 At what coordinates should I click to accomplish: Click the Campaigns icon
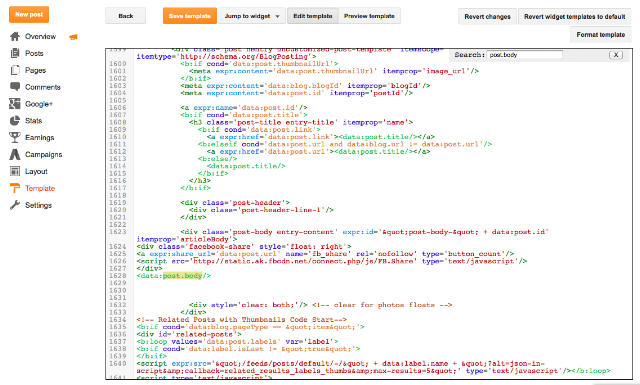point(15,154)
